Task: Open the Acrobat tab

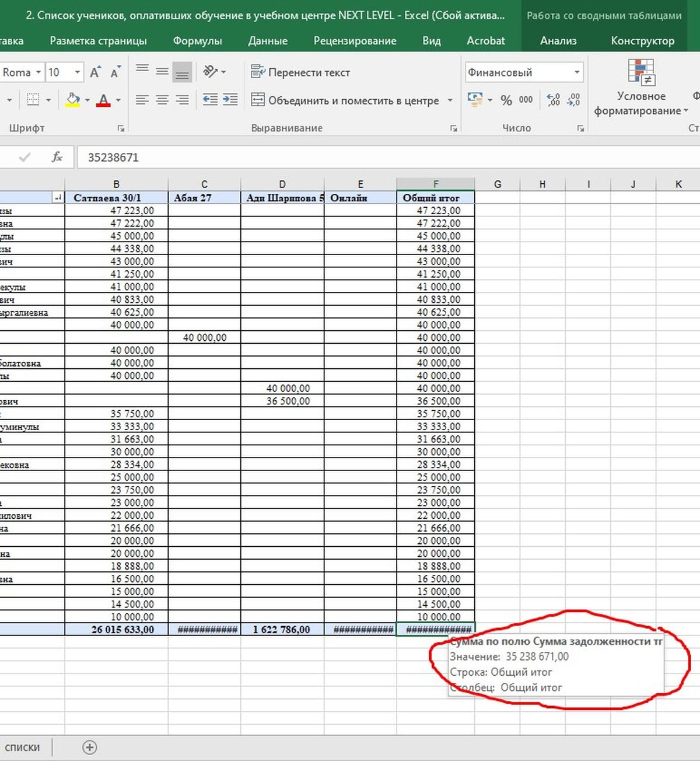Action: pos(486,41)
